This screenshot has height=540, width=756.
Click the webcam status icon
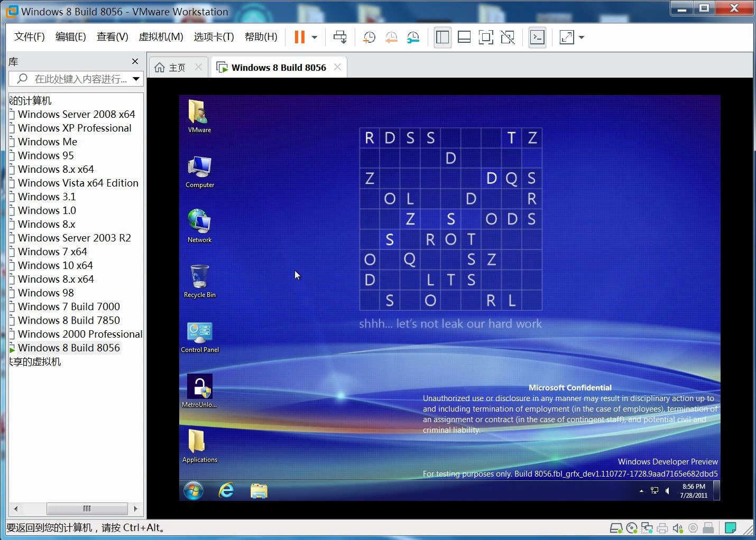pos(693,528)
